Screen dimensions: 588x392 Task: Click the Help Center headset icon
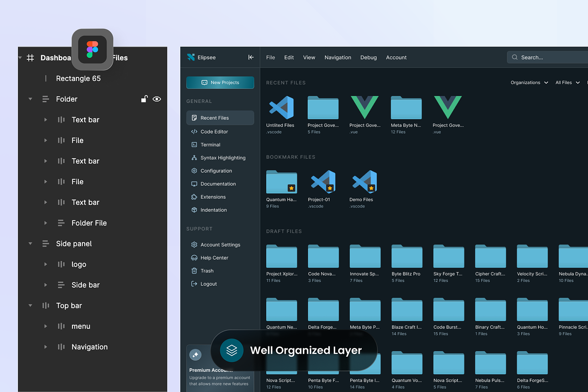[x=194, y=258]
